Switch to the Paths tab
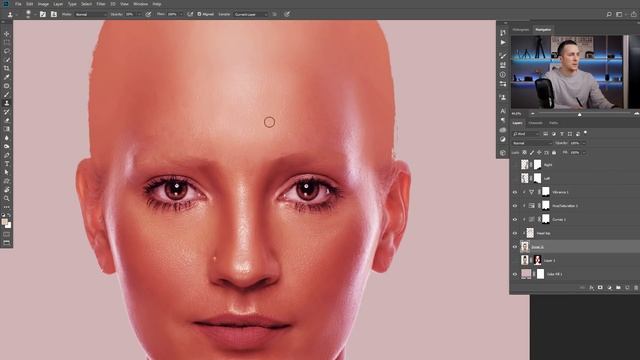This screenshot has width=640, height=360. pyautogui.click(x=553, y=123)
